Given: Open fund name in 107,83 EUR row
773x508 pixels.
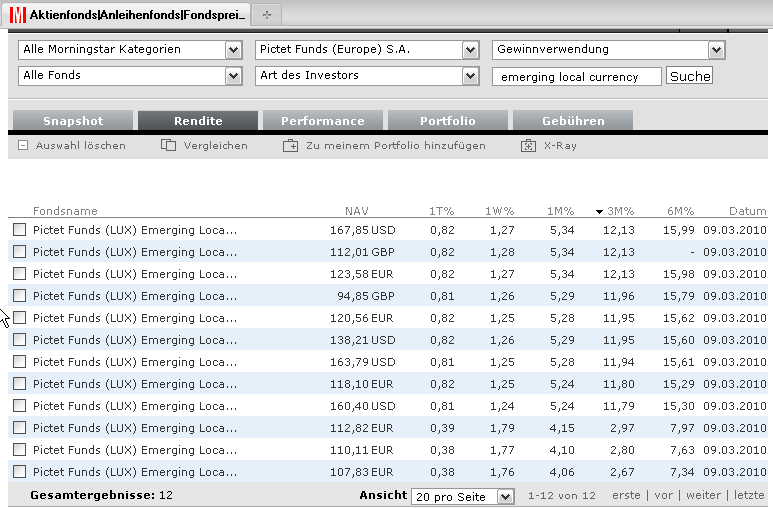Looking at the screenshot, I should [135, 472].
